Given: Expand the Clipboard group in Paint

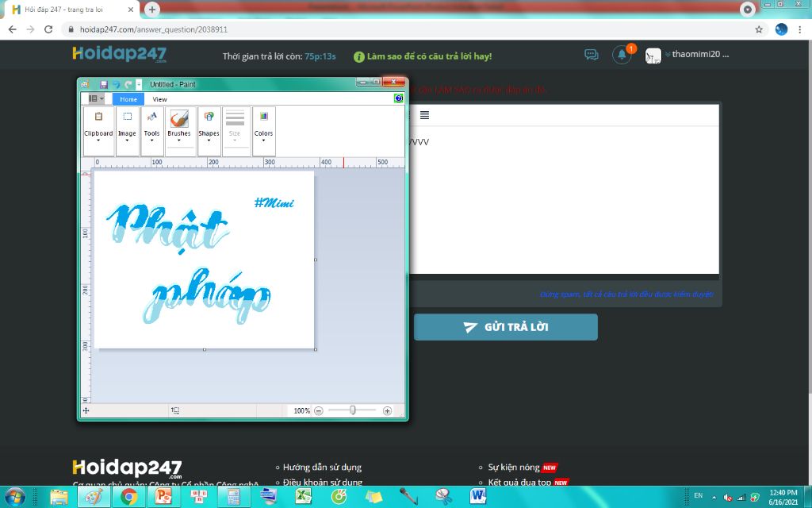Looking at the screenshot, I should click(x=98, y=131).
